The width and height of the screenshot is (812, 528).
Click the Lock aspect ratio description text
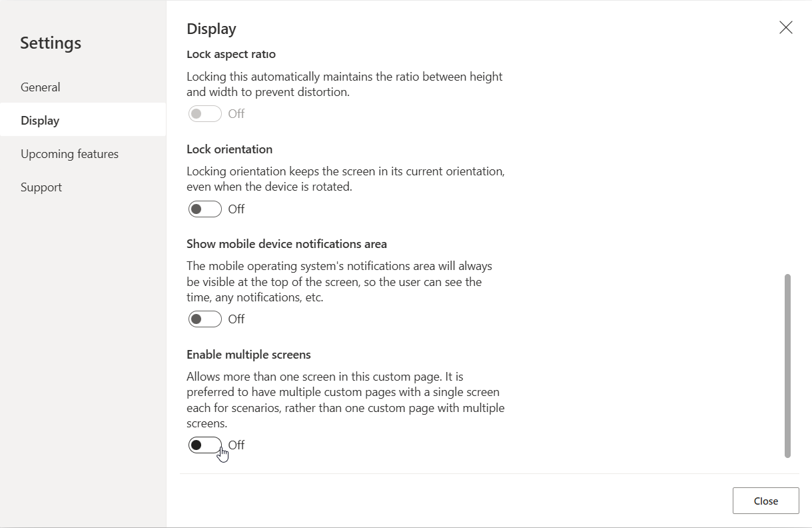344,84
